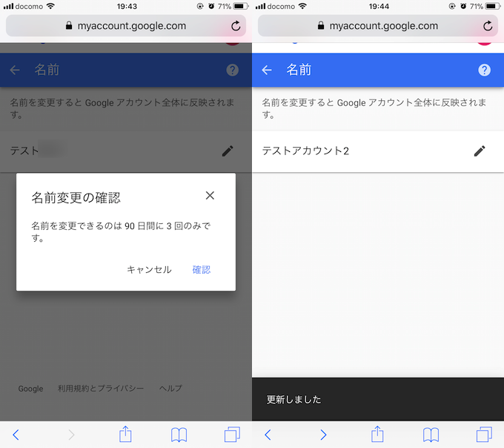Open Safari bookmarks on the left screen

point(179,434)
